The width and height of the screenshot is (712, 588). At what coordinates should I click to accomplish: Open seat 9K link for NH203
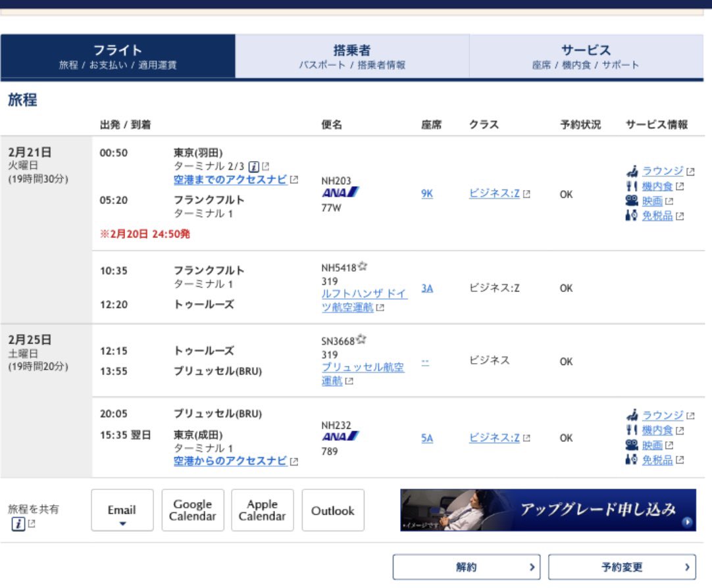click(x=427, y=194)
